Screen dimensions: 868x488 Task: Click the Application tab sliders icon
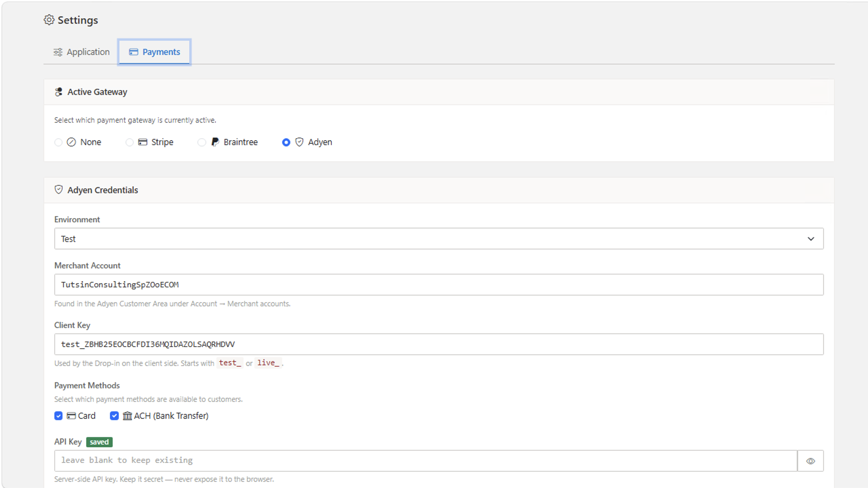tap(58, 52)
